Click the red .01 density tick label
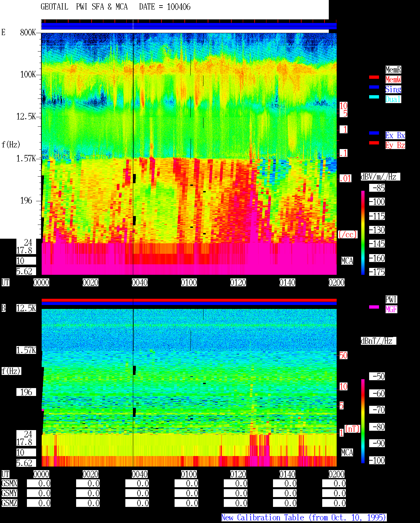This screenshot has height=523, width=420. [346, 178]
